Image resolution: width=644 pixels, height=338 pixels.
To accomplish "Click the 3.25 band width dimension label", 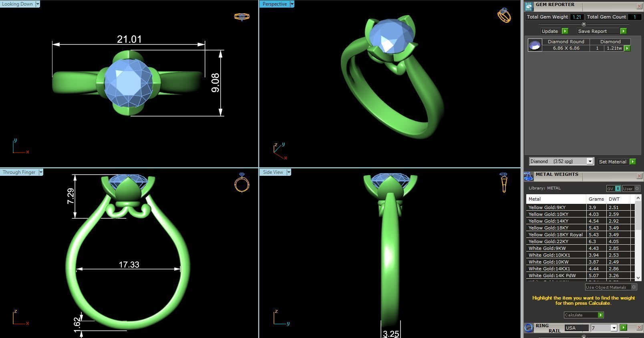I will tap(391, 334).
